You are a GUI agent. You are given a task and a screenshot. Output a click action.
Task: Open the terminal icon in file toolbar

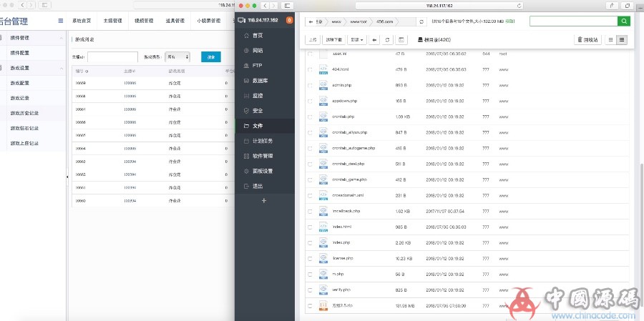pos(401,40)
